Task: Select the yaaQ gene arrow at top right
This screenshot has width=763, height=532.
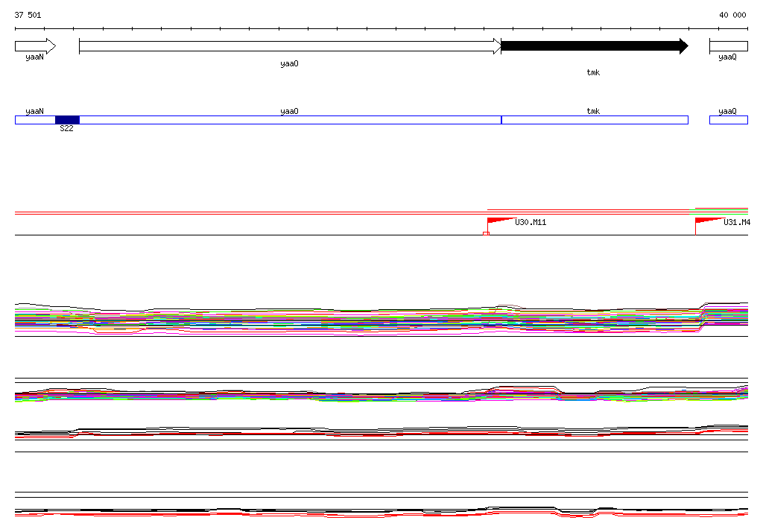Action: tap(729, 46)
